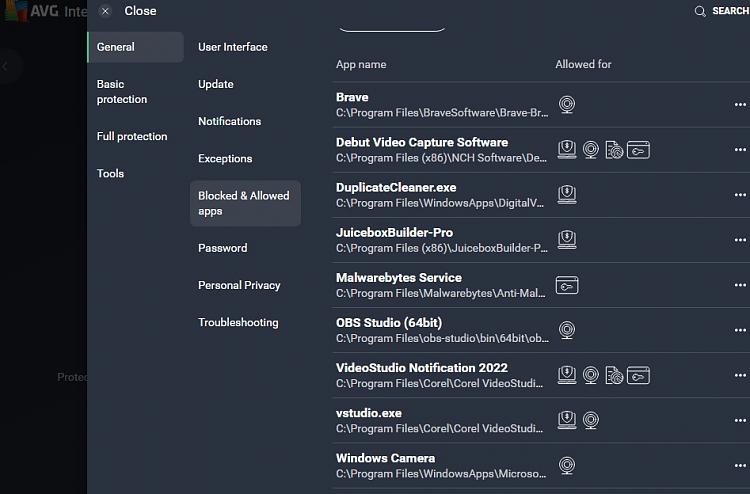Click the WindowsApps\Microso path text
The image size is (750, 494).
[x=441, y=474]
